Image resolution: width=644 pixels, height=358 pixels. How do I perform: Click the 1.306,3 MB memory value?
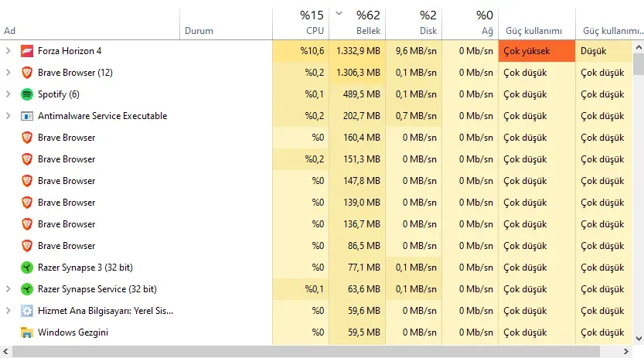tap(358, 73)
